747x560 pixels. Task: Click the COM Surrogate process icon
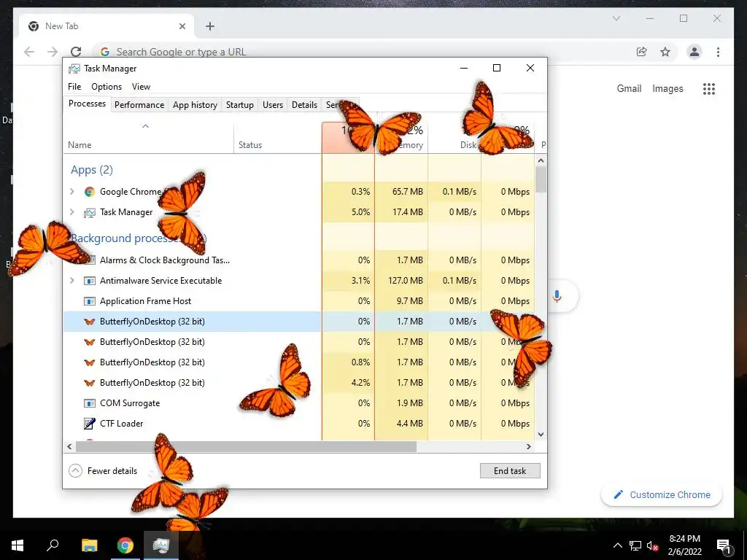coord(89,402)
